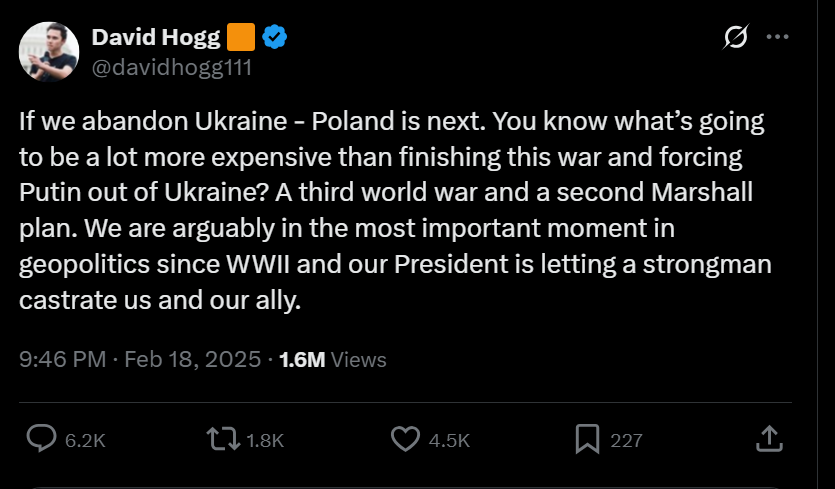Screen dimensions: 835x489
Task: View the 1.6M Views analytics
Action: click(x=333, y=360)
